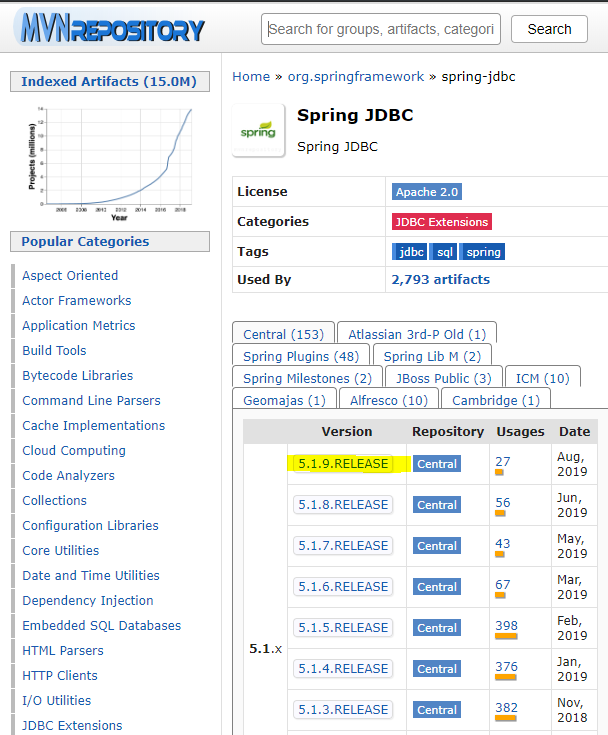Open version 5.1.3.RELEASE
The image size is (608, 735).
coord(343,710)
